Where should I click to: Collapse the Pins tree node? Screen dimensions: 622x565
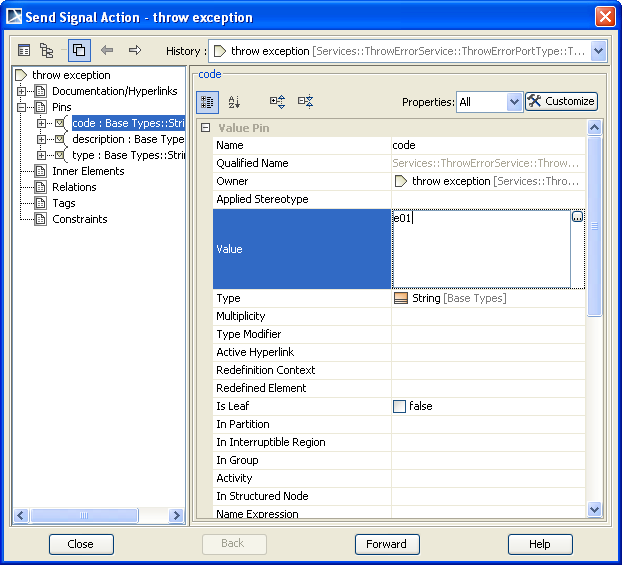click(22, 107)
